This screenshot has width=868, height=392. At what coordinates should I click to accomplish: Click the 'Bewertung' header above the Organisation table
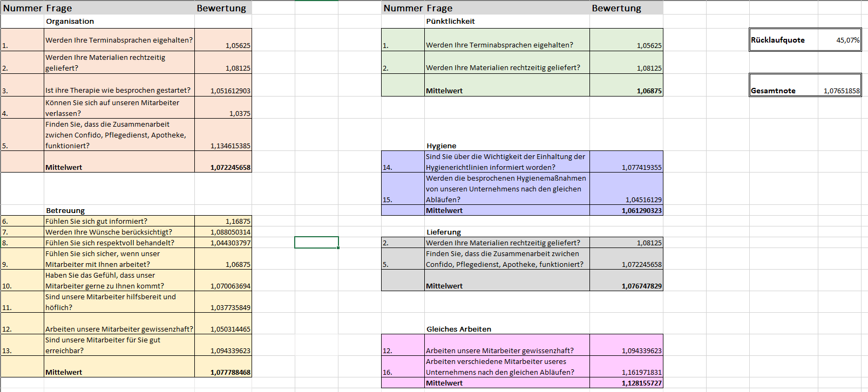[x=223, y=8]
